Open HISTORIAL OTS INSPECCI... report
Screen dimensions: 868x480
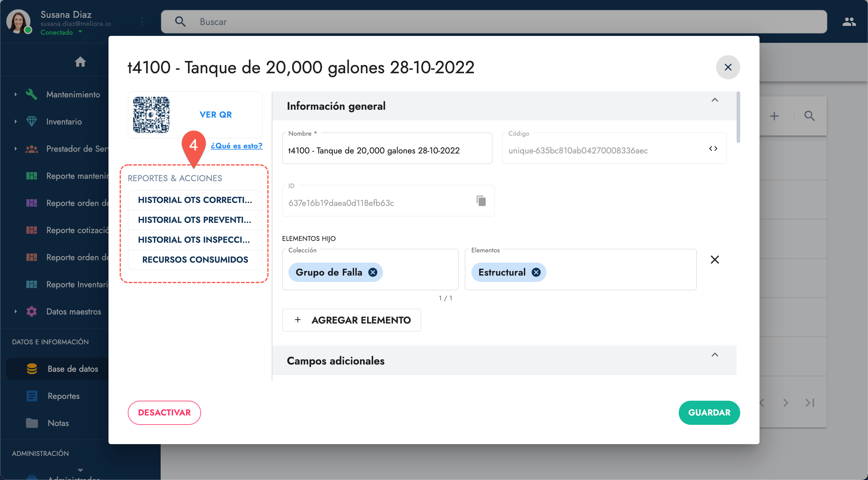point(195,240)
